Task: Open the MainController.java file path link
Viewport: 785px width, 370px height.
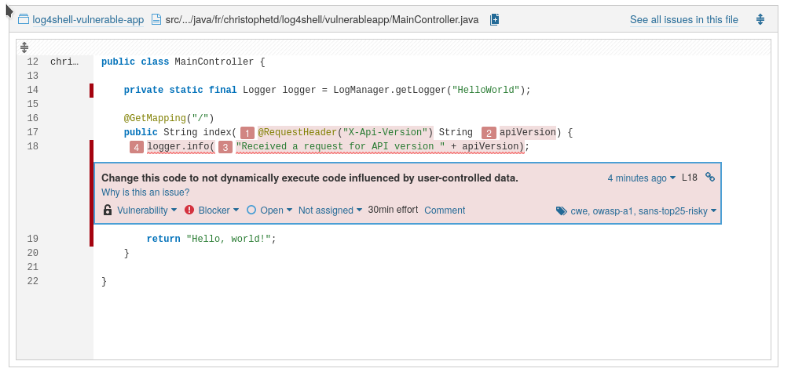Action: (x=321, y=20)
